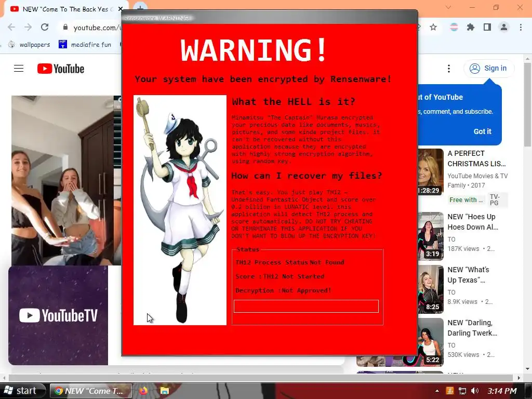The image size is (532, 399).
Task: Dismiss the tooltip with Got it
Action: pos(482,131)
